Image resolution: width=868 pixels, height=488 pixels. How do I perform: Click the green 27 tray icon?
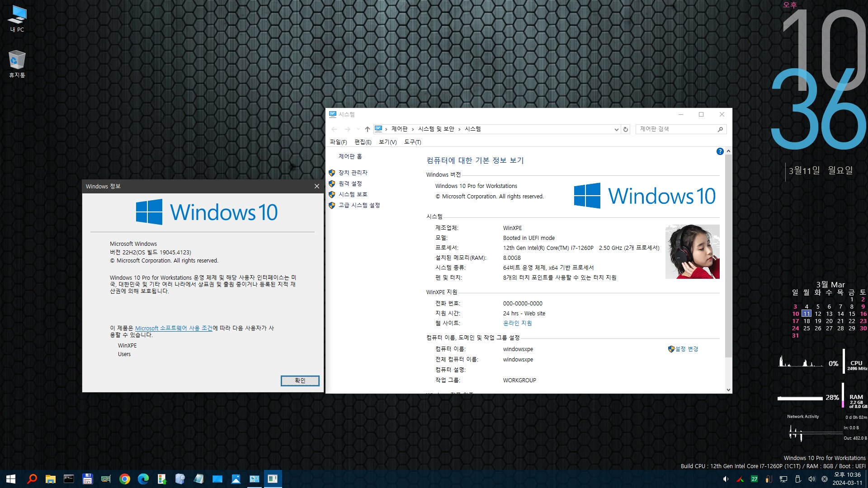pos(754,479)
